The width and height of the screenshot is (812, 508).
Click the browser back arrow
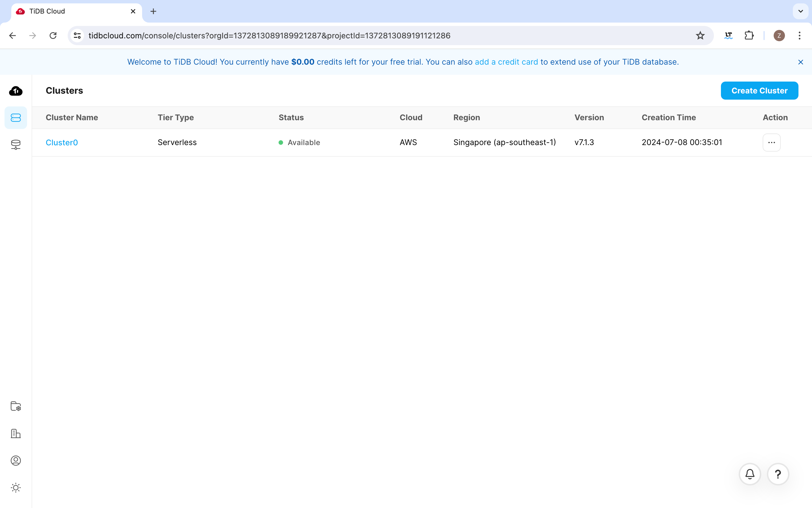(x=13, y=36)
